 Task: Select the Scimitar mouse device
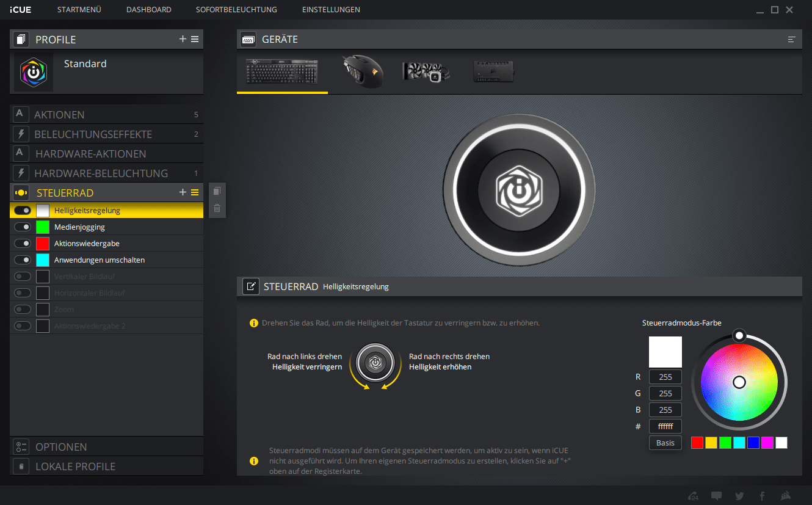point(362,71)
